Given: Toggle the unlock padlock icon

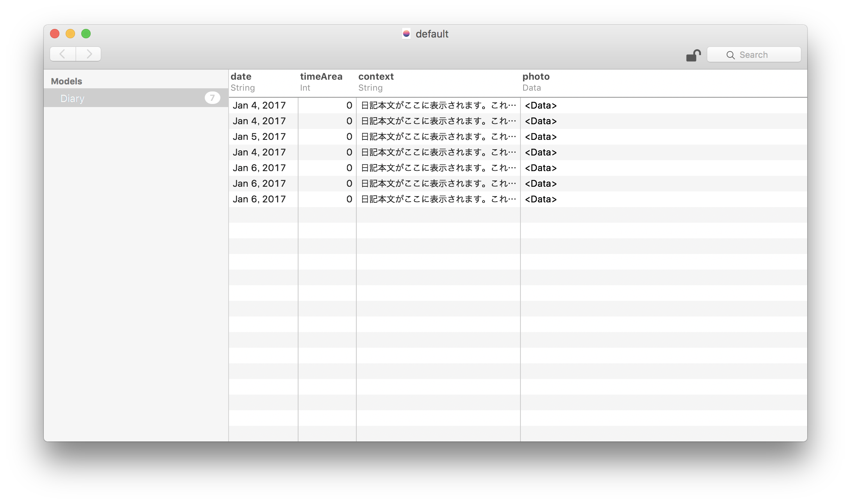Looking at the screenshot, I should (x=693, y=55).
